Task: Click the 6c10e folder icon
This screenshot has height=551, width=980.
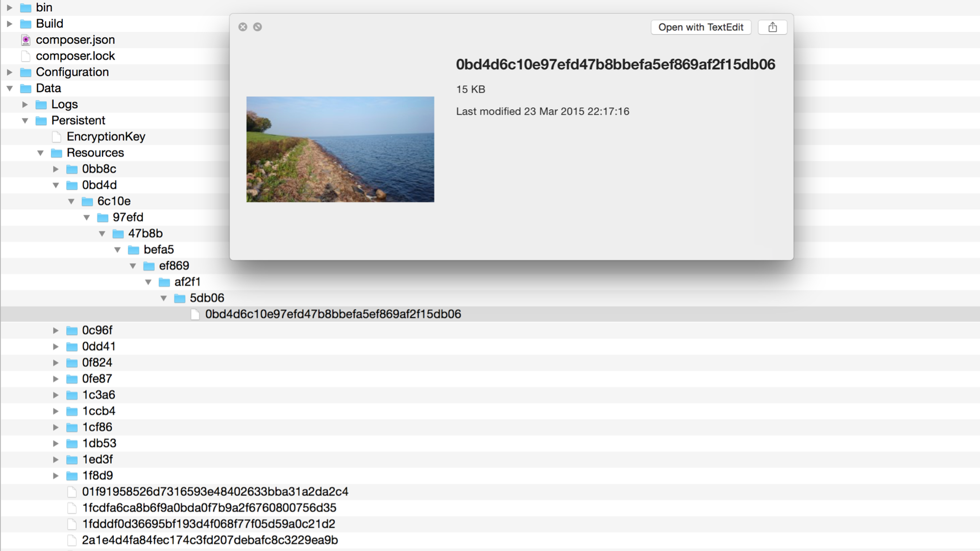Action: point(87,202)
